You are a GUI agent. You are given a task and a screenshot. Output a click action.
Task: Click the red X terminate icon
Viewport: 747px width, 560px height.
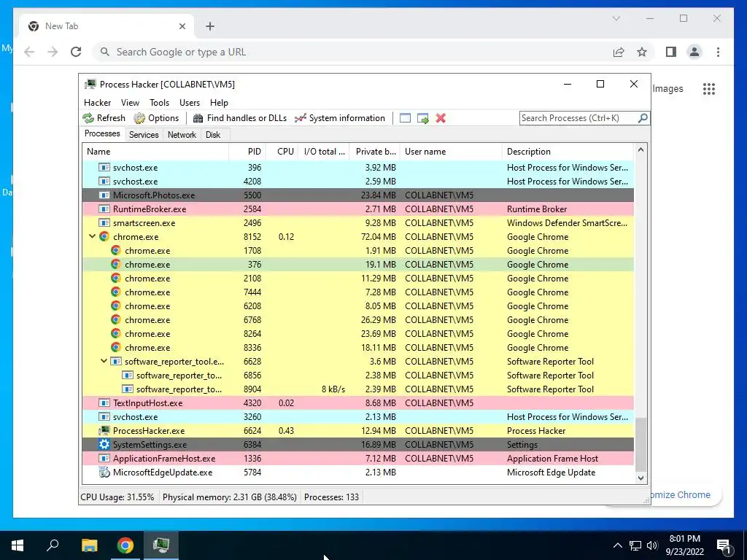(x=441, y=118)
